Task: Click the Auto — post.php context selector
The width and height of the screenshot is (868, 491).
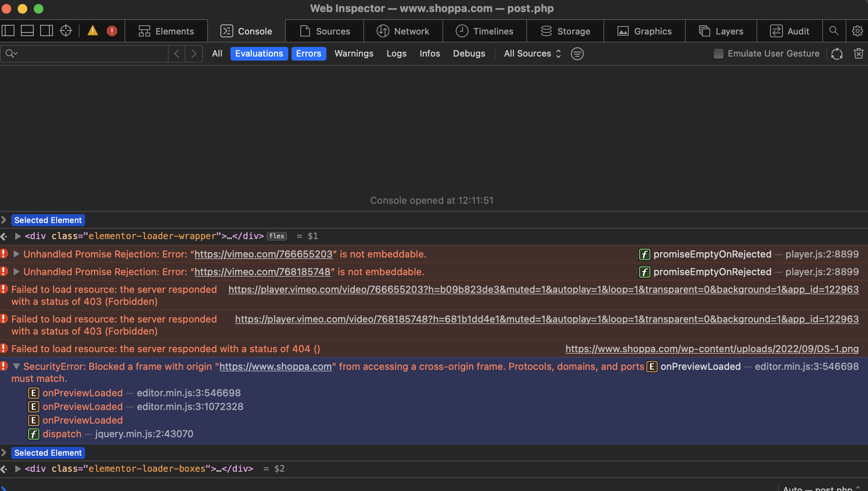Action: tap(821, 488)
